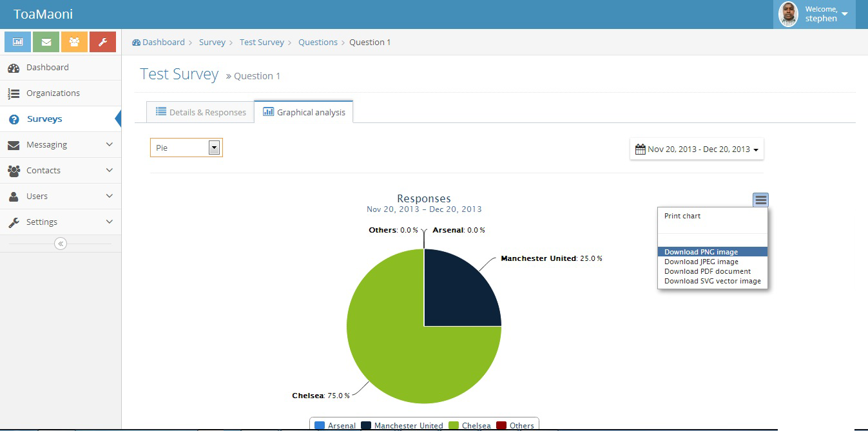Viewport: 868px width, 431px height.
Task: Click the Test Survey page heading
Action: click(179, 74)
